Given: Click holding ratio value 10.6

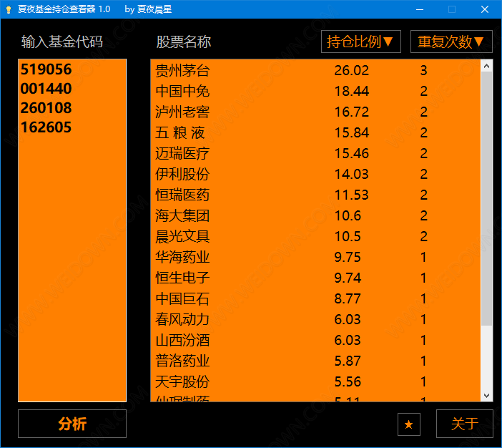Looking at the screenshot, I should pos(348,215).
